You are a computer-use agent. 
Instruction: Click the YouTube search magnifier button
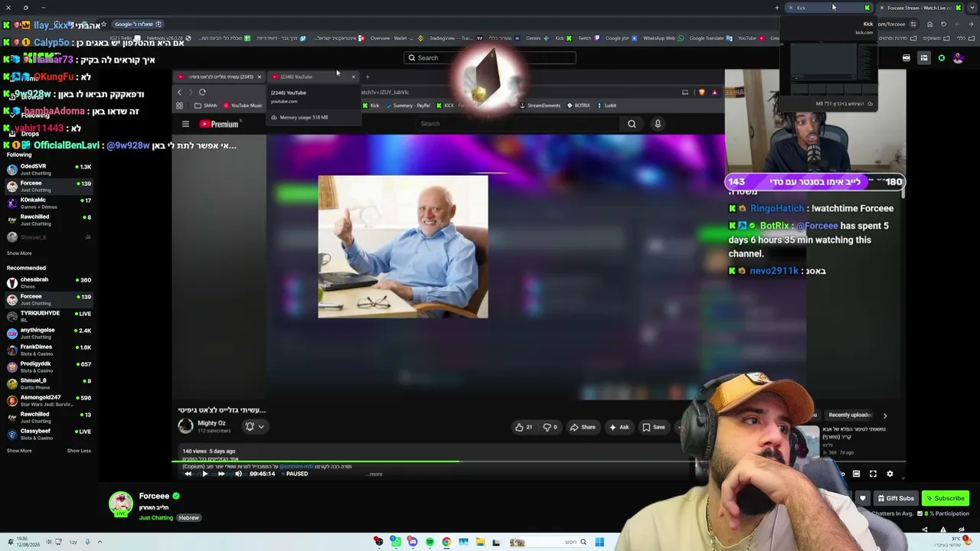(x=632, y=124)
